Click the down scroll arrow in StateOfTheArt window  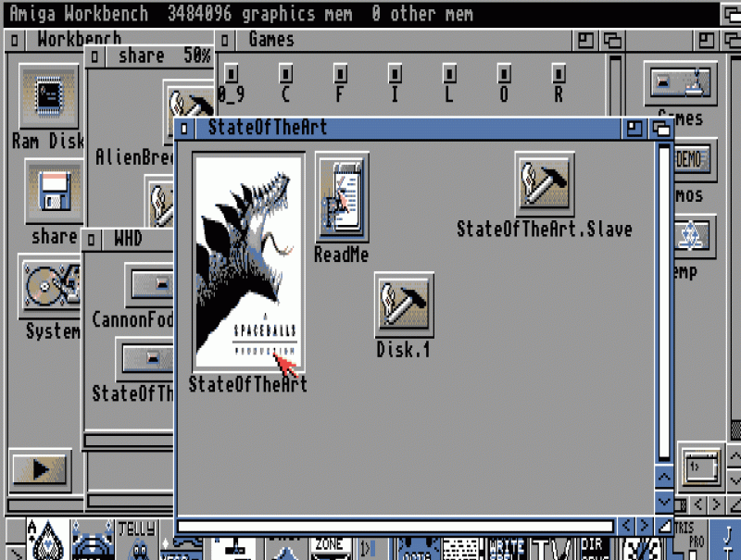click(x=664, y=502)
